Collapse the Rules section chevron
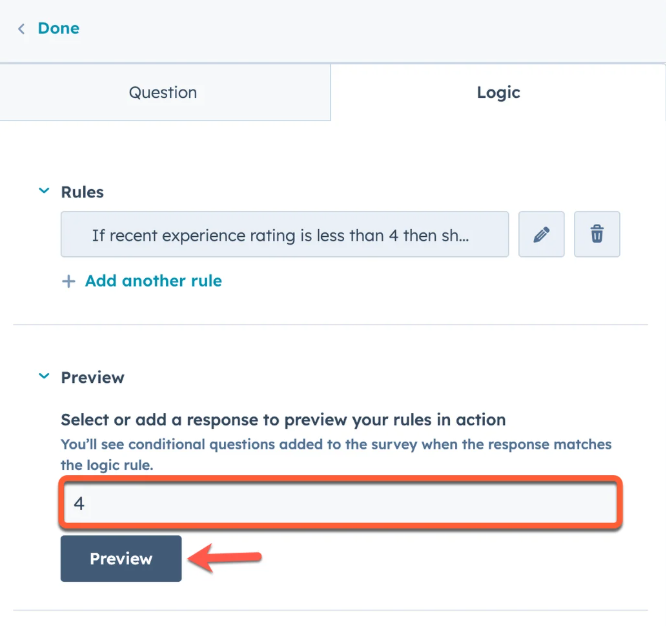 coord(43,190)
